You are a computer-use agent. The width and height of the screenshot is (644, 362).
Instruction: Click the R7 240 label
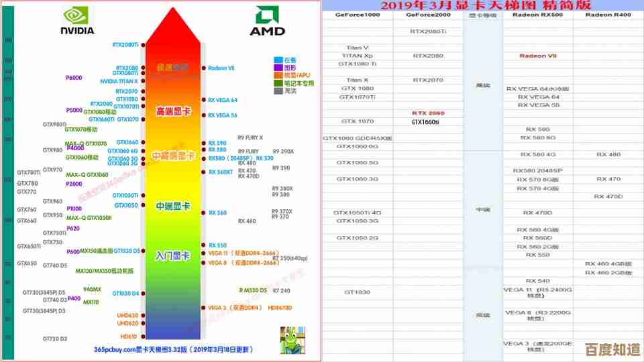[x=281, y=290]
